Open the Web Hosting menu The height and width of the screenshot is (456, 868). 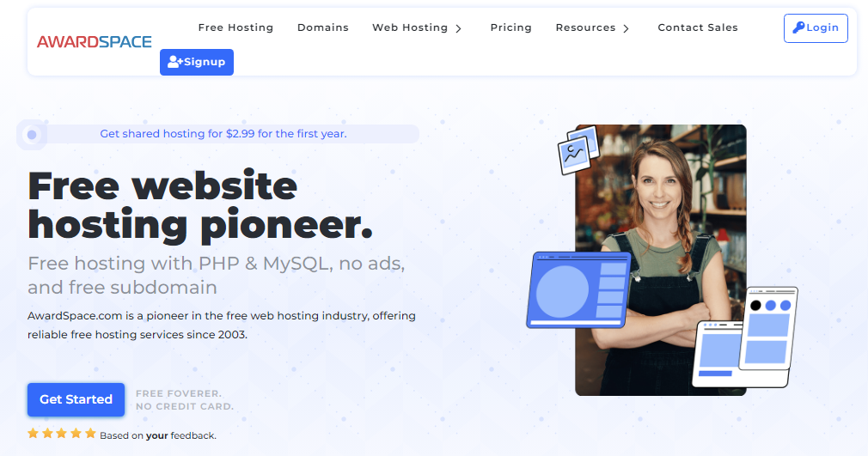[x=410, y=27]
